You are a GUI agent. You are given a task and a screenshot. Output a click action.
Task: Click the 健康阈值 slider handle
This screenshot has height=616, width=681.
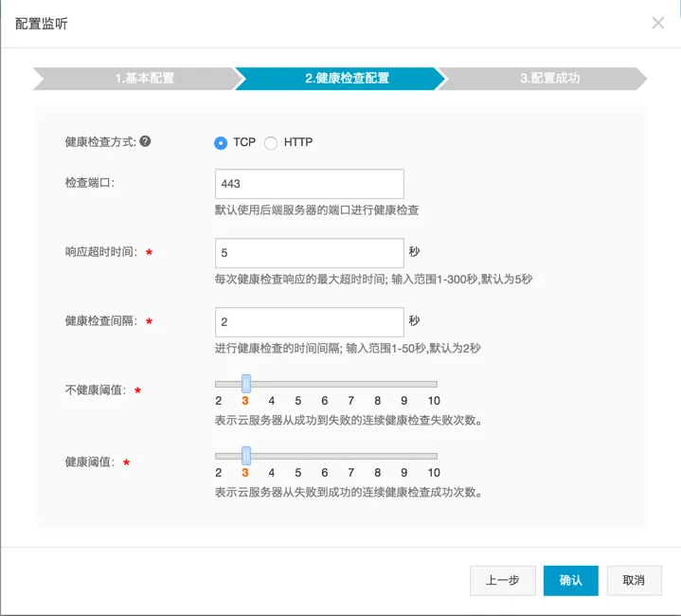[246, 455]
